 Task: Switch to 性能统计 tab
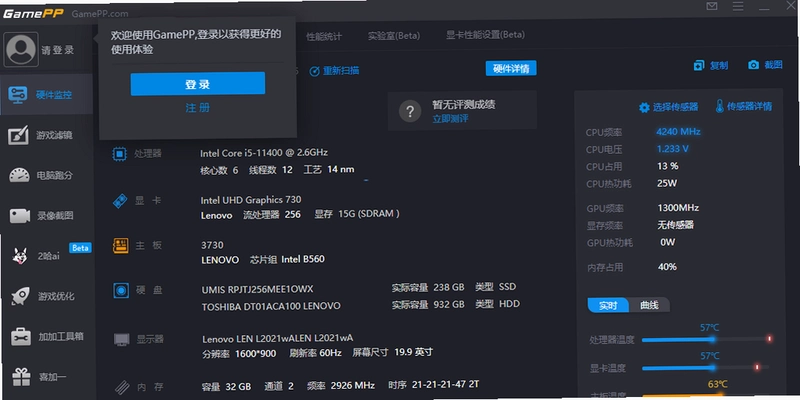(324, 36)
